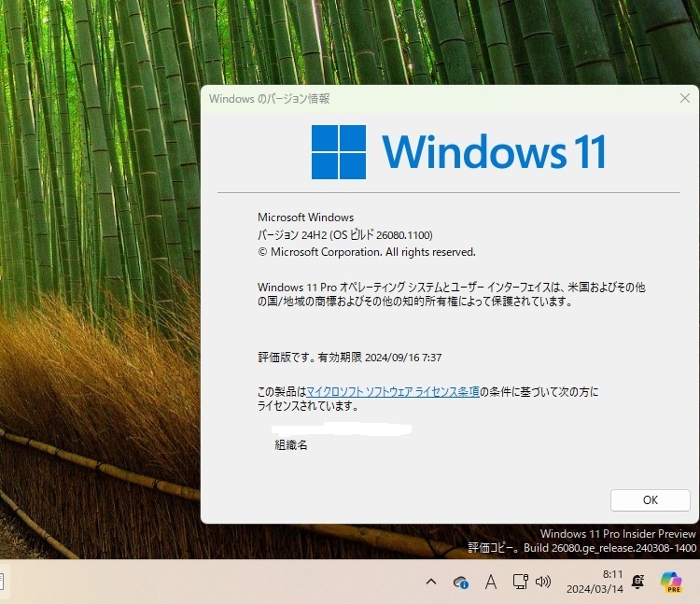
Task: Click OK in the Windows version dialog
Action: (x=650, y=500)
